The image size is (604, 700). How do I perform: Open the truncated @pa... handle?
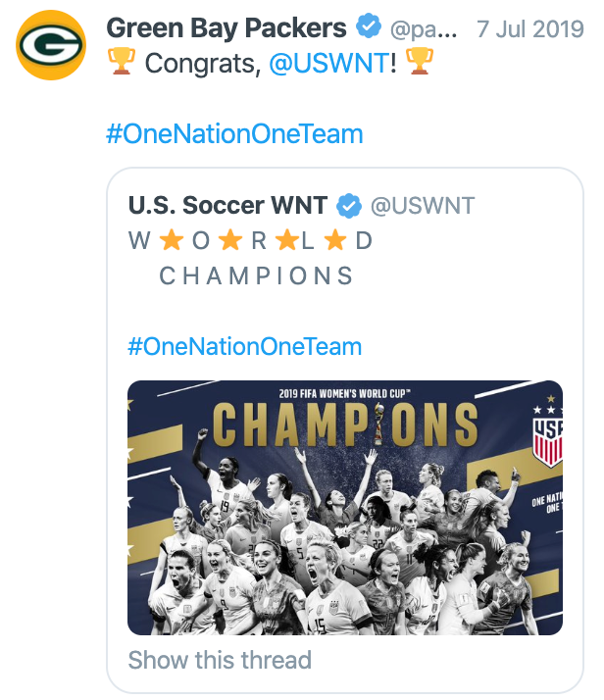pyautogui.click(x=424, y=29)
